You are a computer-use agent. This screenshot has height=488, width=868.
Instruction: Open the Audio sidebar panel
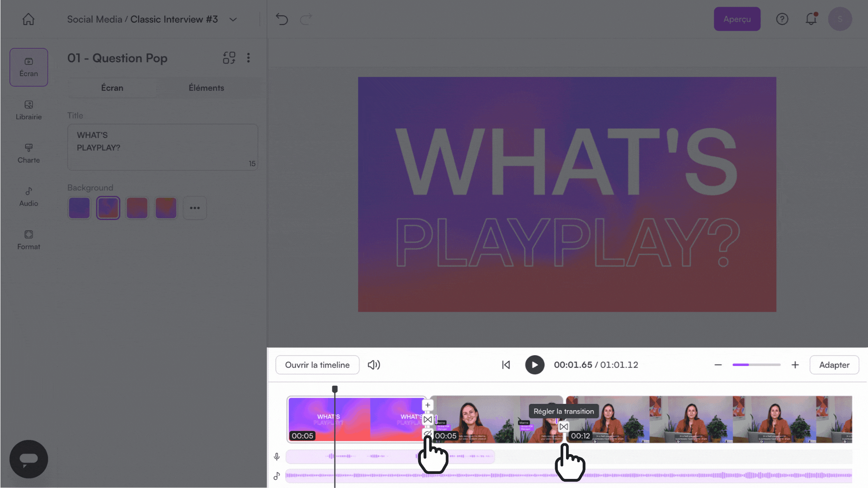(28, 197)
